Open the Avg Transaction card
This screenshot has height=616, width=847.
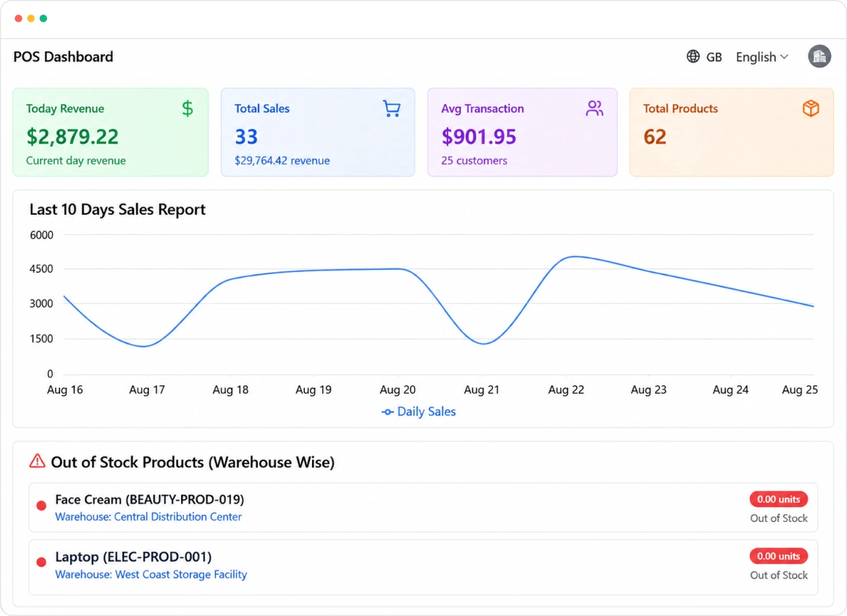tap(523, 132)
